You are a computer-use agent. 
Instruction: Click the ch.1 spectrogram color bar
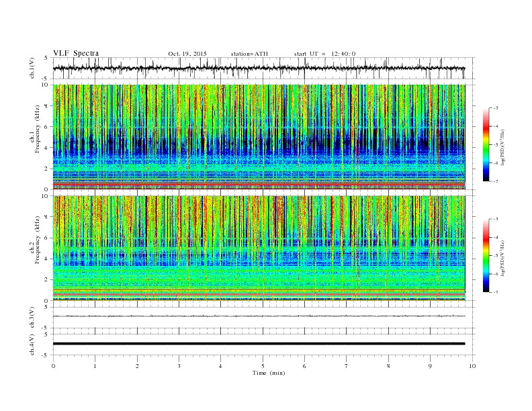point(486,144)
